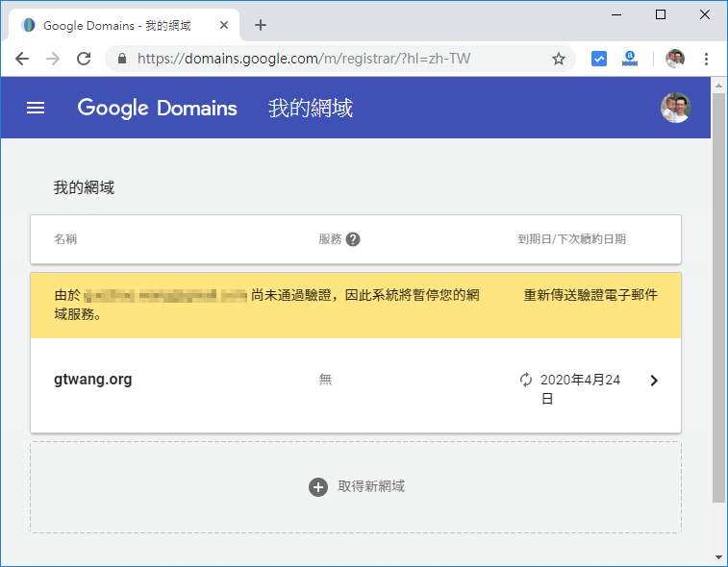Reload the current page
The width and height of the screenshot is (728, 567).
84,59
